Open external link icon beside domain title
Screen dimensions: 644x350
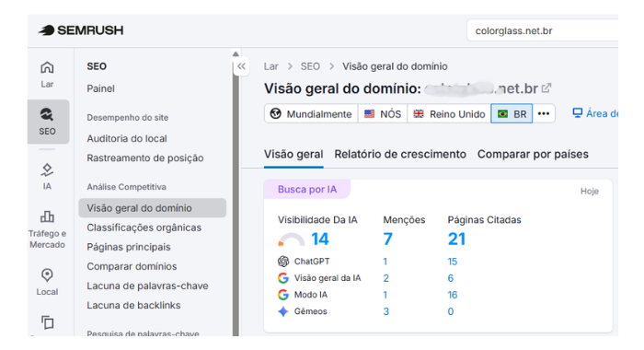pos(546,88)
